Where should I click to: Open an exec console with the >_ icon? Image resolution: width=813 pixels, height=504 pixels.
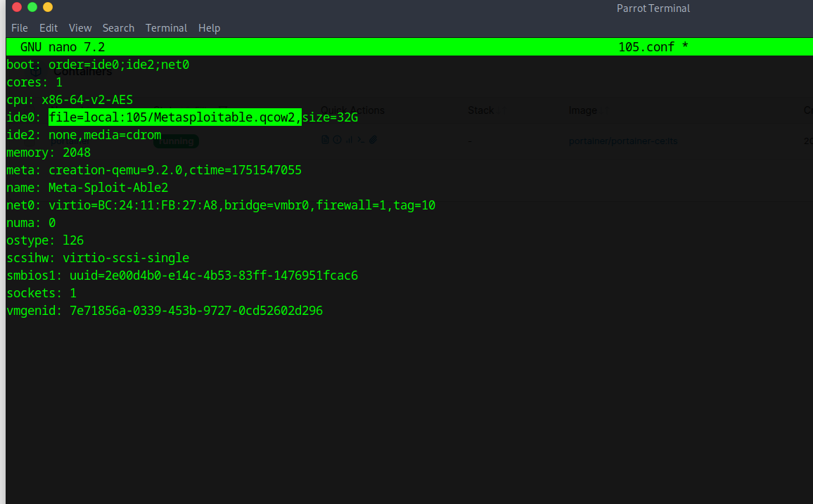(x=361, y=139)
